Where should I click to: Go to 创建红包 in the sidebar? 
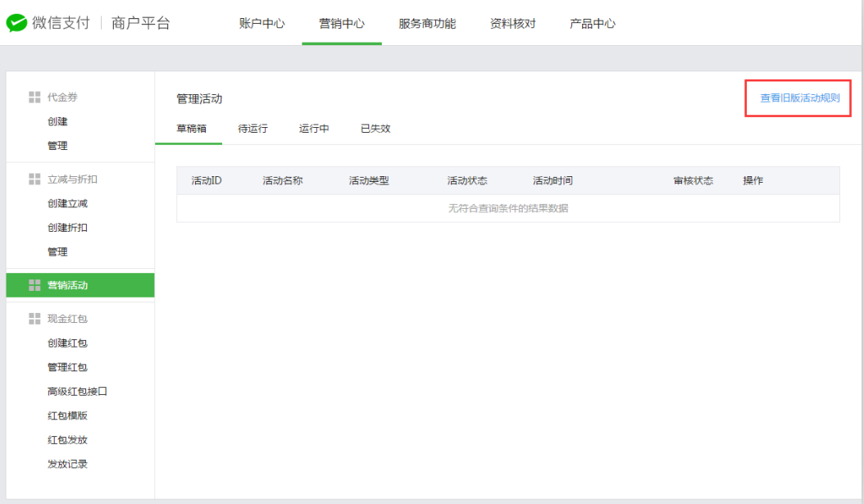[67, 343]
